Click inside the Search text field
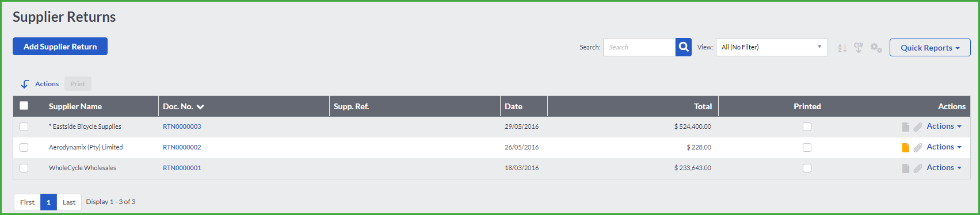 [639, 47]
